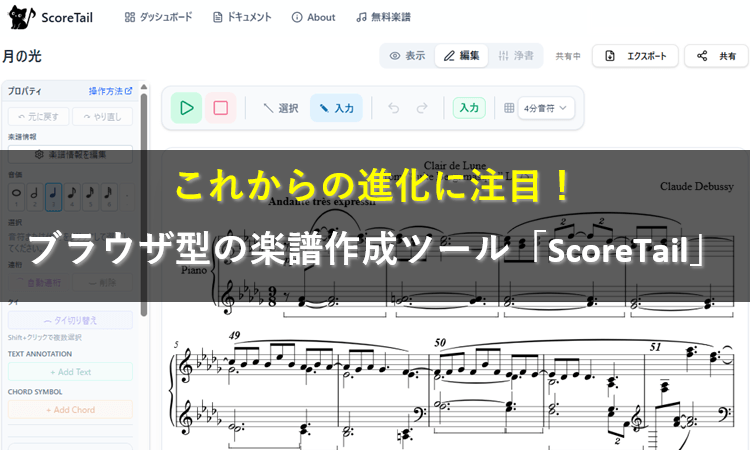Image resolution: width=750 pixels, height=450 pixels.
Task: Activate the 選択 selection tool
Action: click(x=280, y=108)
